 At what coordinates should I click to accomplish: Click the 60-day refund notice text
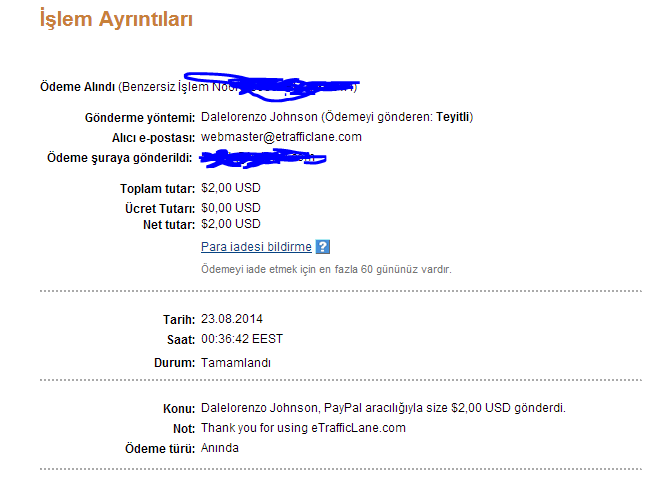click(326, 269)
